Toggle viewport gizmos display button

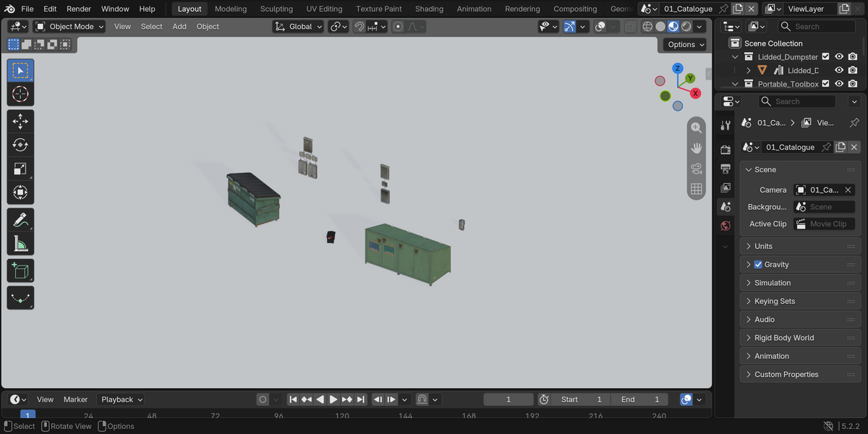tap(570, 26)
